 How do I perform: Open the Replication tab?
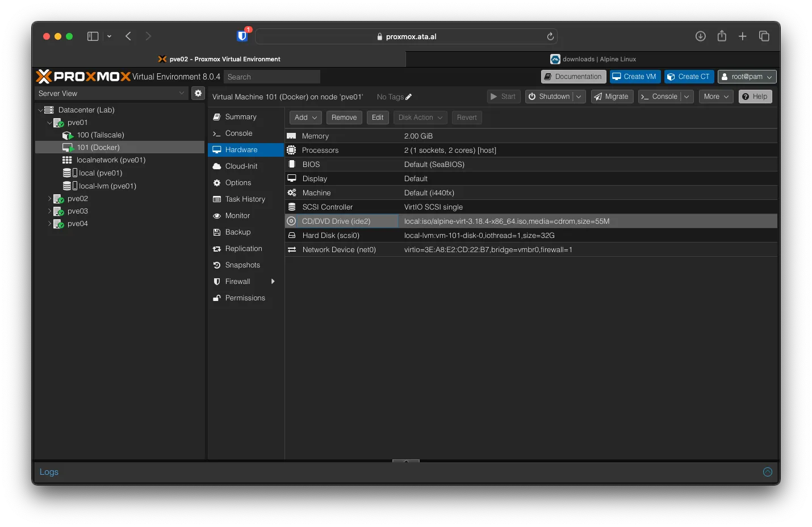coord(246,249)
